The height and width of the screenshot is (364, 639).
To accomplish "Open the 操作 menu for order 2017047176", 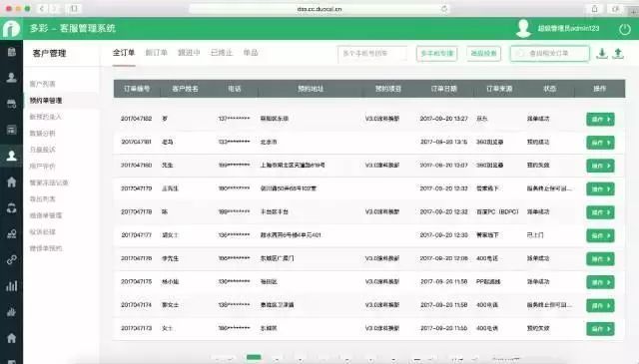I will 600,259.
